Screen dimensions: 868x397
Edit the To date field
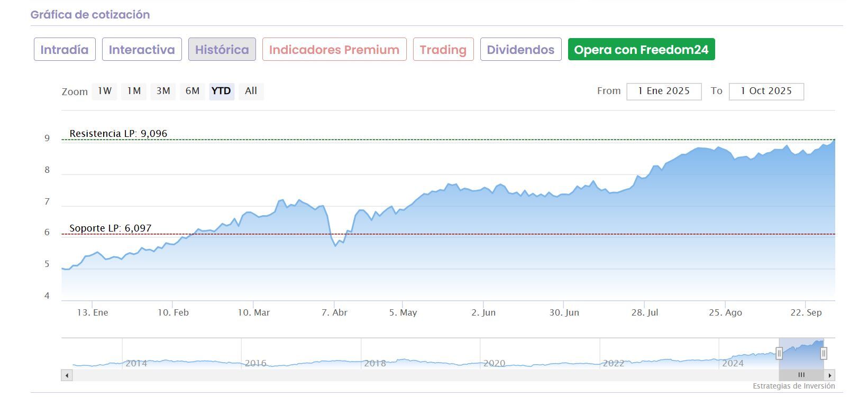766,91
